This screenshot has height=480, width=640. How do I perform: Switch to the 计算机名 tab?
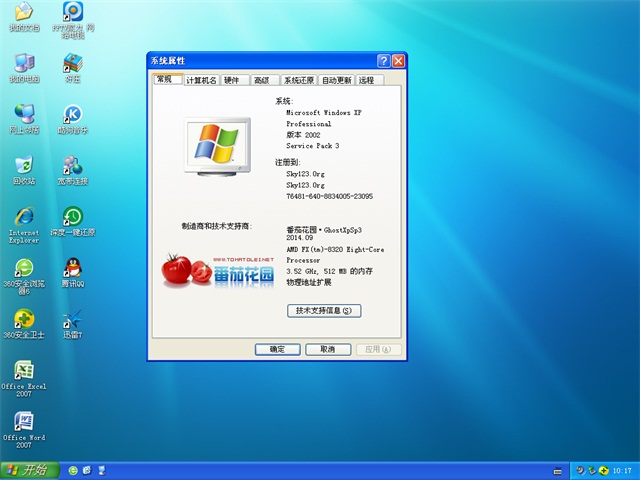tap(200, 80)
